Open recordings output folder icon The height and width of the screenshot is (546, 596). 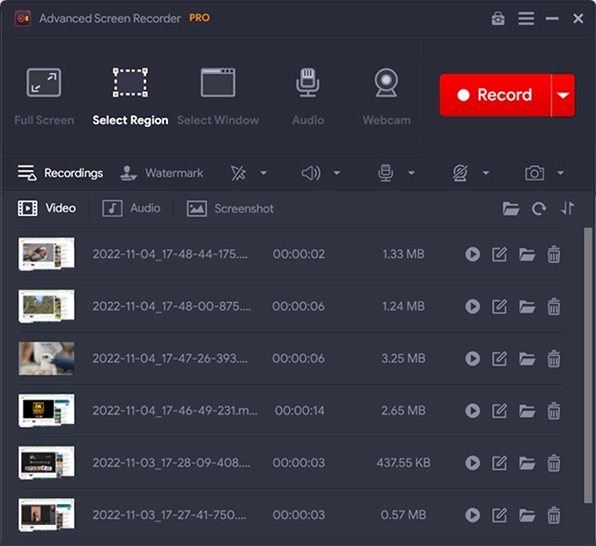pyautogui.click(x=511, y=208)
